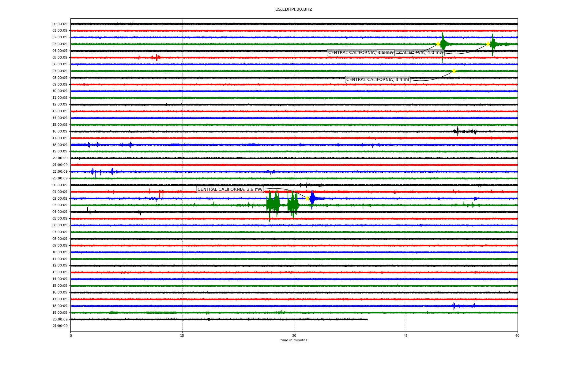Click the yellow star for the 3.6 mw event
Viewport: 588px width, 368px height.
pyautogui.click(x=438, y=44)
